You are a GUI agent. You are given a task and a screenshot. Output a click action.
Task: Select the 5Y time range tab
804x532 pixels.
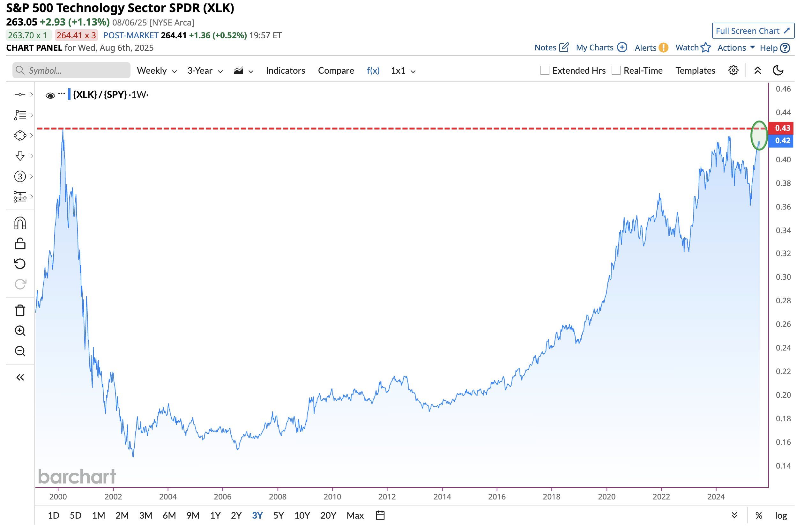click(x=278, y=515)
